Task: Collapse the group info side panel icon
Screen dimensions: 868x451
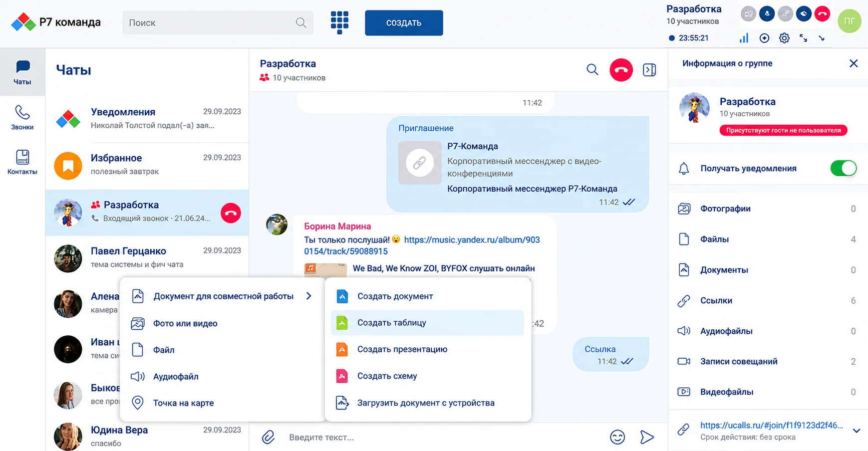Action: (x=649, y=70)
